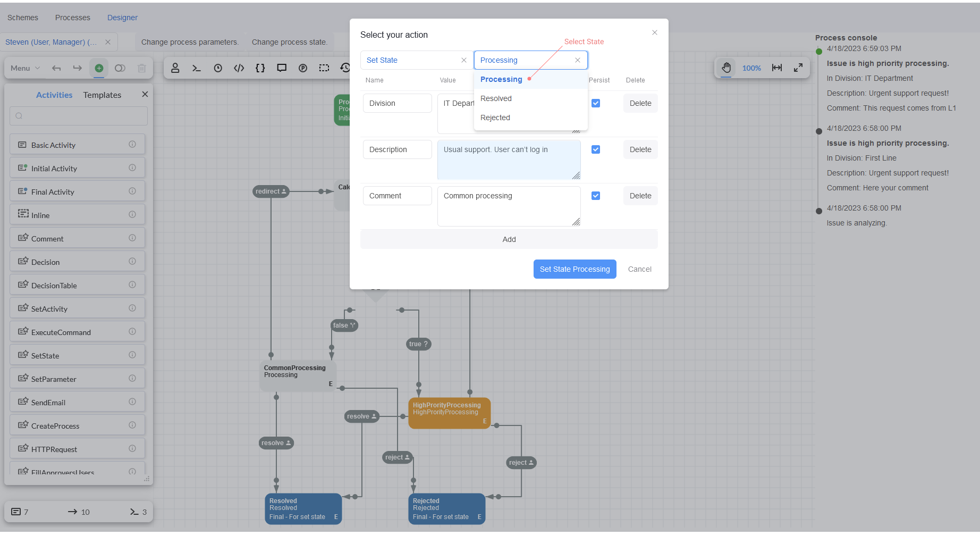The width and height of the screenshot is (980, 535).
Task: Toggle Persist checkbox for Division
Action: (596, 103)
